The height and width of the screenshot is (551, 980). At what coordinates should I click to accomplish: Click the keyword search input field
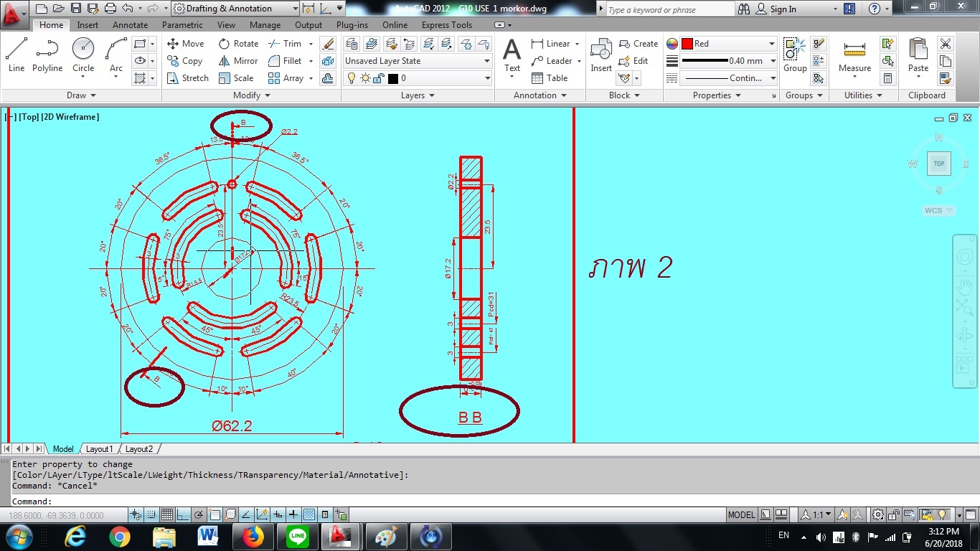(x=669, y=10)
